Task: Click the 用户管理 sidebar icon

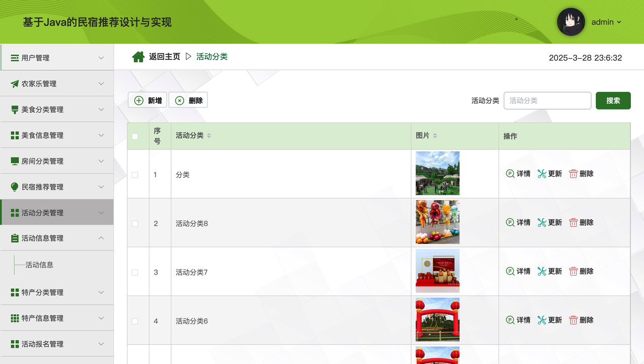Action: [15, 58]
